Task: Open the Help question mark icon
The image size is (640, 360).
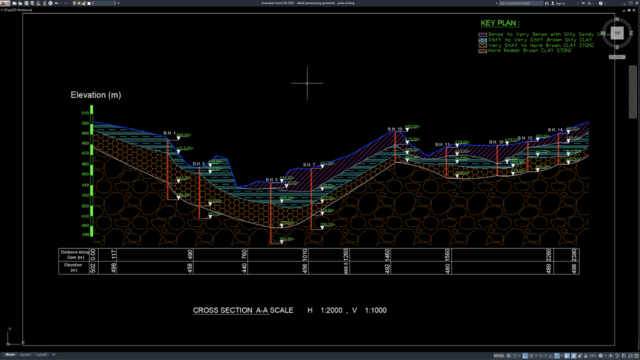Action: tap(601, 3)
